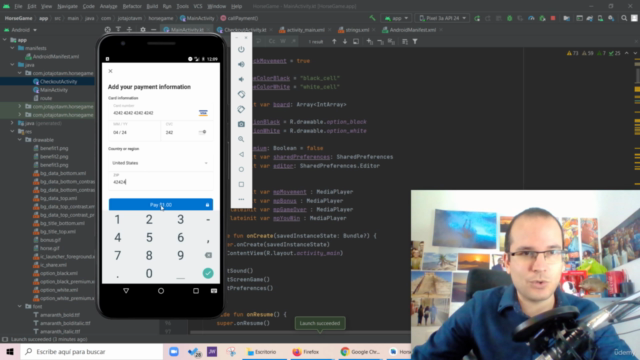The height and width of the screenshot is (360, 640).
Task: Click the card number field
Action: tap(161, 111)
